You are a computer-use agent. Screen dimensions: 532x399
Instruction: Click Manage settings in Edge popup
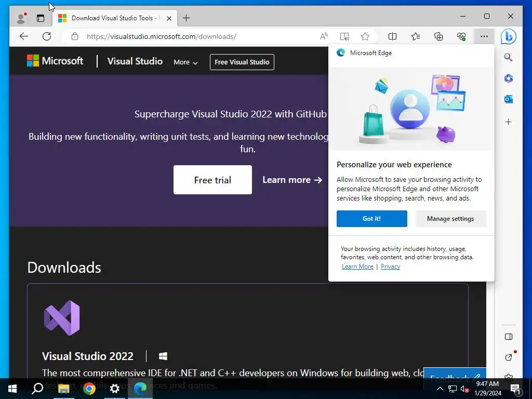point(450,219)
